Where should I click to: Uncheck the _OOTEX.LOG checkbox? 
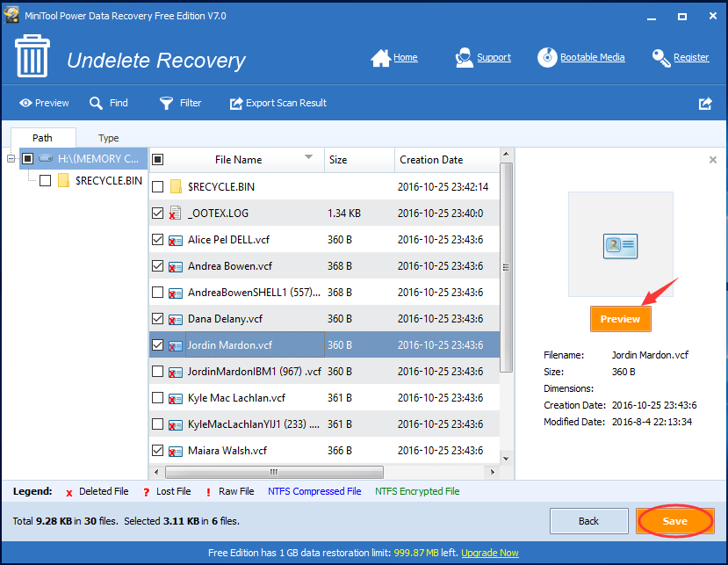tap(158, 213)
